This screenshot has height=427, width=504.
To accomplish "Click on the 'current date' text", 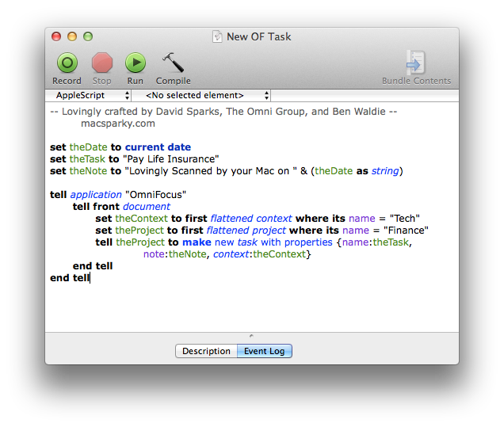I will pos(158,147).
